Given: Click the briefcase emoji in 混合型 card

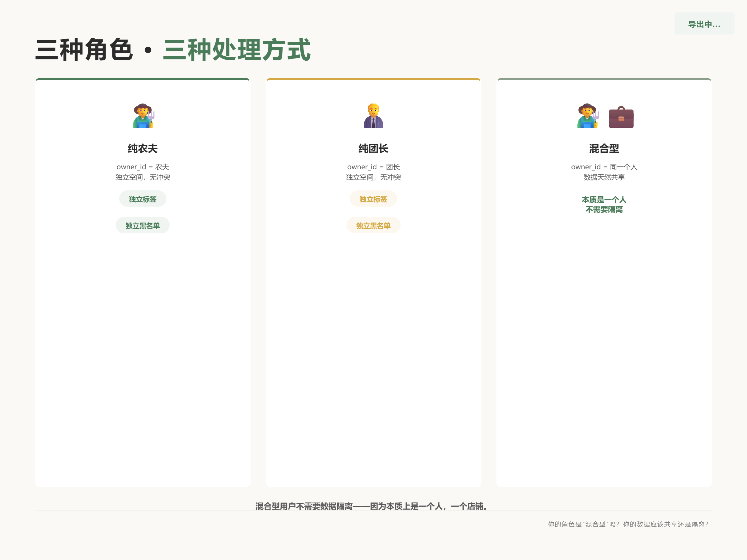Looking at the screenshot, I should (x=621, y=117).
